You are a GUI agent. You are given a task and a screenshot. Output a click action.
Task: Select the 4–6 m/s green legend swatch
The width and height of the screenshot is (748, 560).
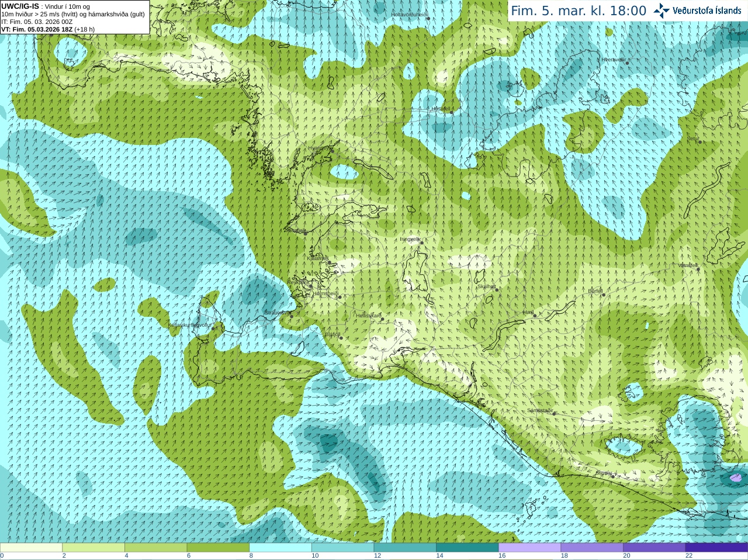(x=155, y=548)
